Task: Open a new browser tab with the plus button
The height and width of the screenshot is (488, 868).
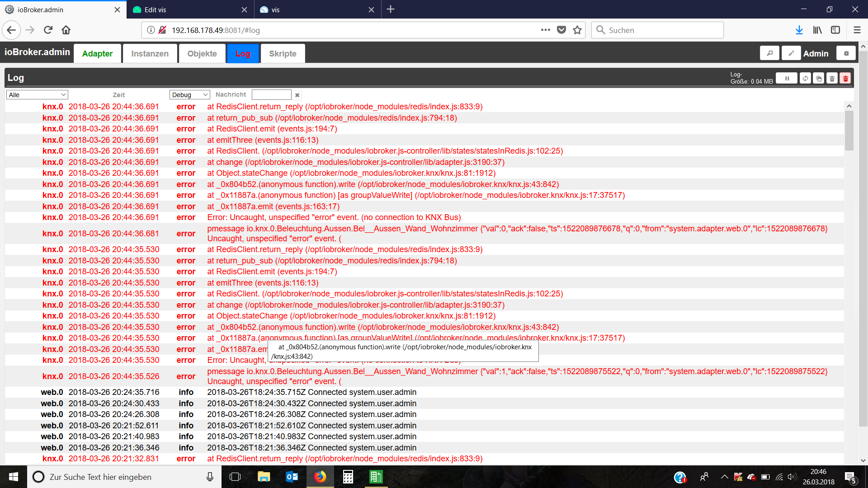Action: 391,9
